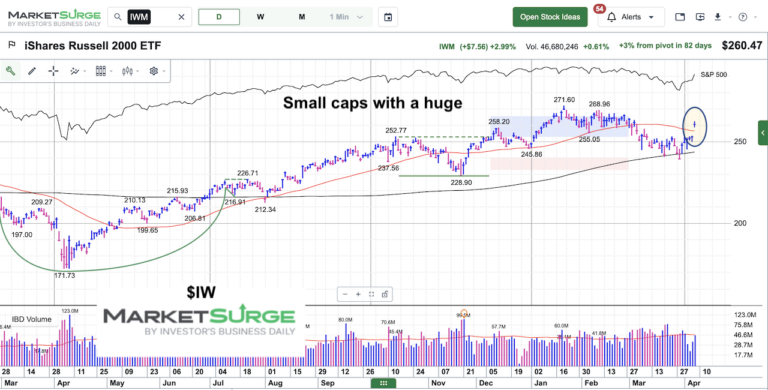Zoom out chart with minus button
The height and width of the screenshot is (390, 768).
tap(345, 294)
